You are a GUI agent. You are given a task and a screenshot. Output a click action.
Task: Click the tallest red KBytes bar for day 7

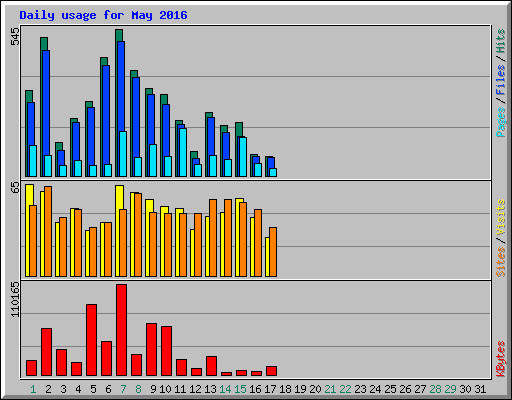(x=121, y=330)
